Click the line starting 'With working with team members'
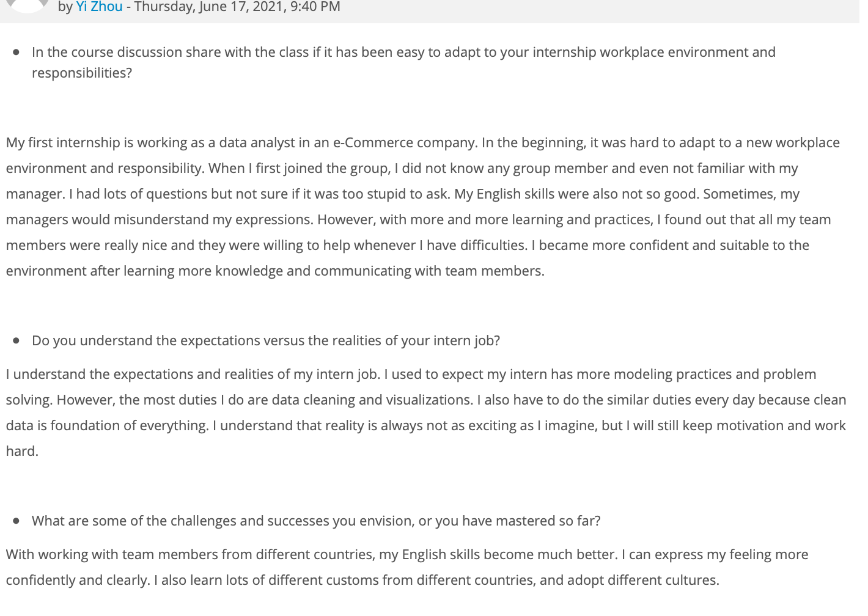 tap(407, 555)
